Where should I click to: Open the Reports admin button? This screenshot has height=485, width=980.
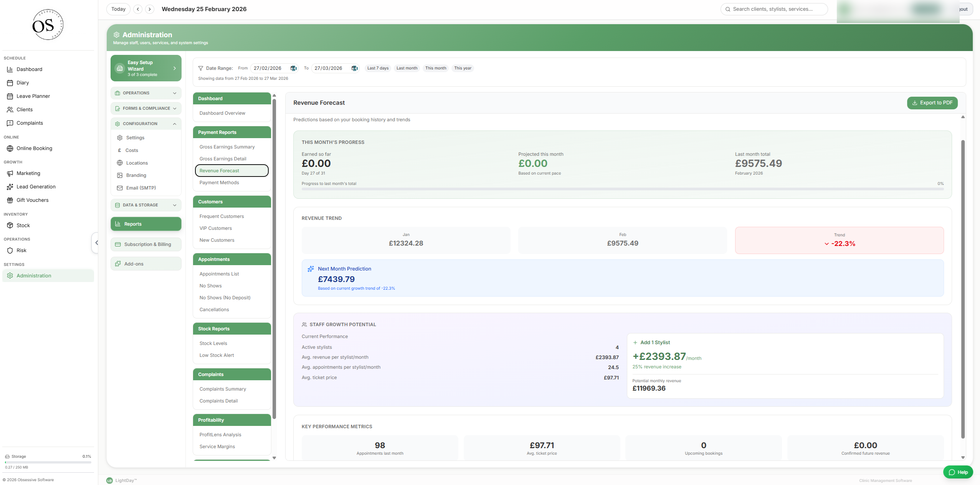[146, 224]
